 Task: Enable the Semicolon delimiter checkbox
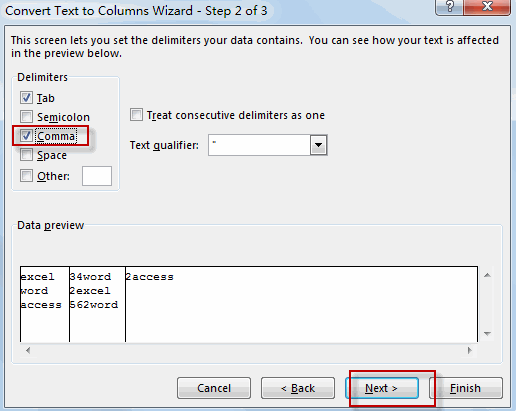point(26,117)
